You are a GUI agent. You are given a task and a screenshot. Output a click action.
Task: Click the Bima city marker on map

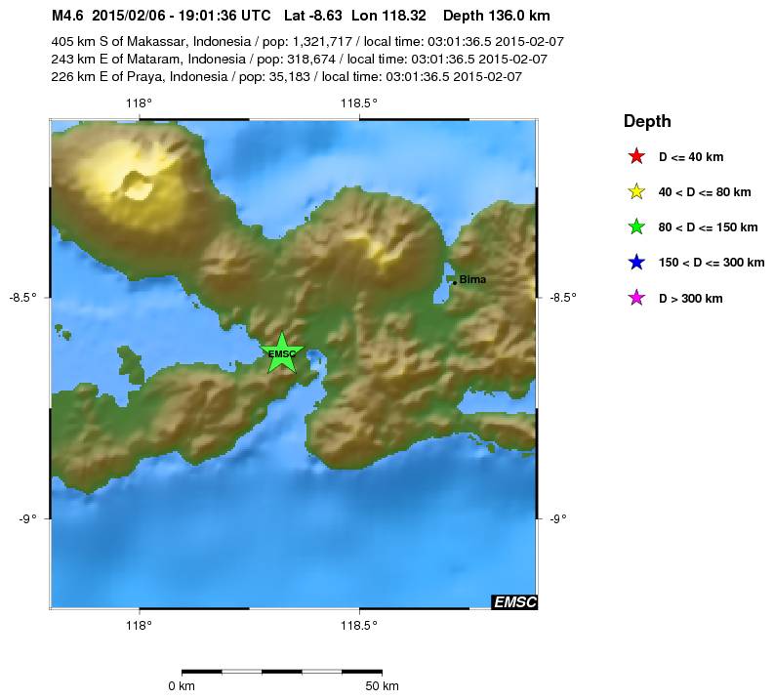455,283
